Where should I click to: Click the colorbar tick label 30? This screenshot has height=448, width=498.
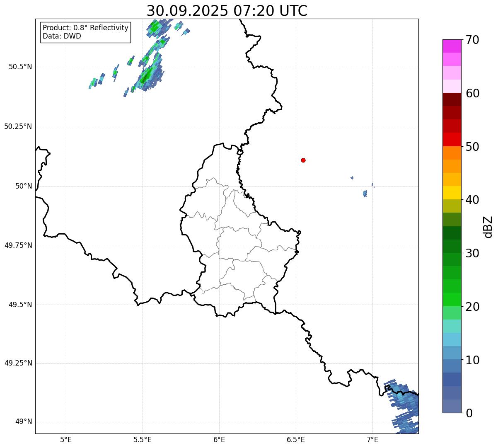coord(472,253)
